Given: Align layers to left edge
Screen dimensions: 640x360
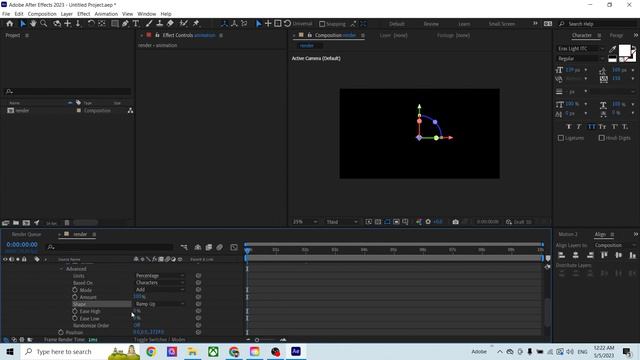Looking at the screenshot, I should [562, 255].
